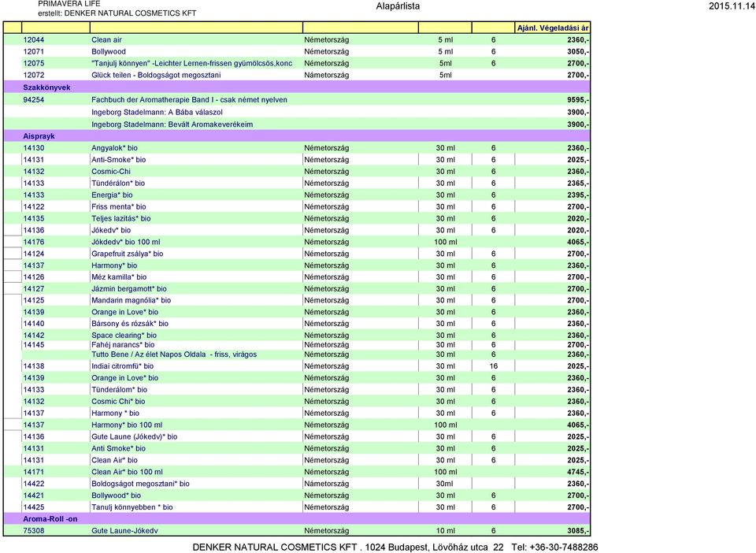Select 'Cosmic Chi* bio' product name
Screen dimensions: 756x553
click(118, 402)
